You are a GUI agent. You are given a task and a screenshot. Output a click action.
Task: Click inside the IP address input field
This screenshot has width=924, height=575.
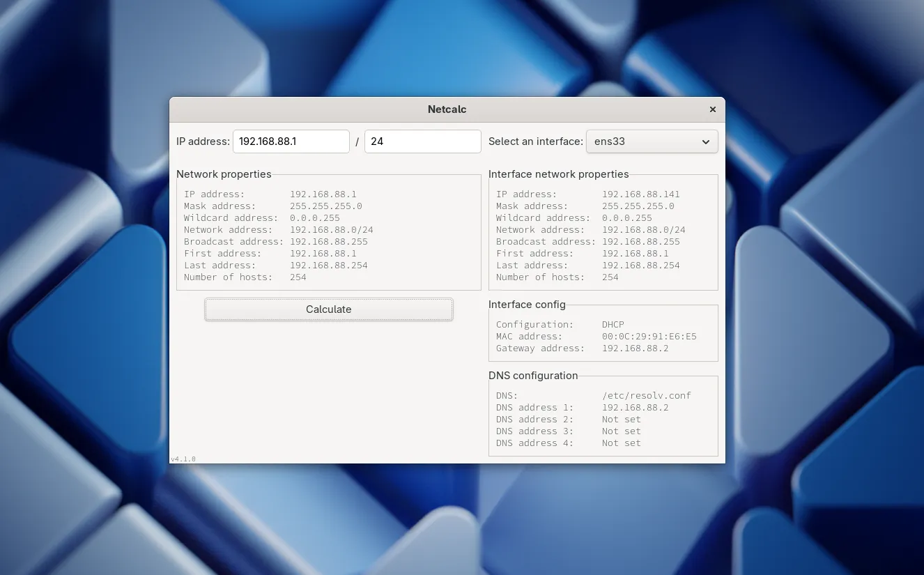click(291, 141)
